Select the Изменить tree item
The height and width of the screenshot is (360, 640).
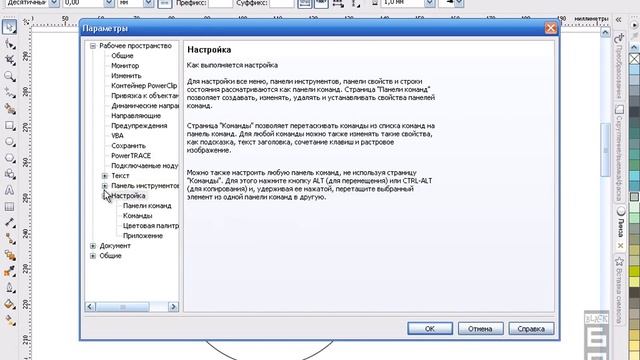[x=126, y=76]
